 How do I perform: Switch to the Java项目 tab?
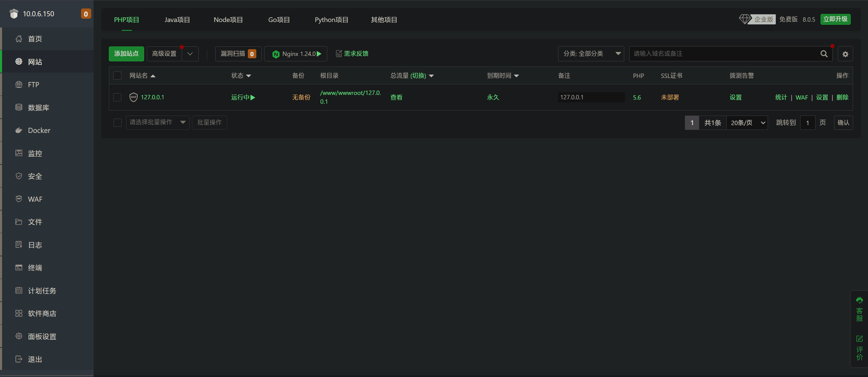177,20
